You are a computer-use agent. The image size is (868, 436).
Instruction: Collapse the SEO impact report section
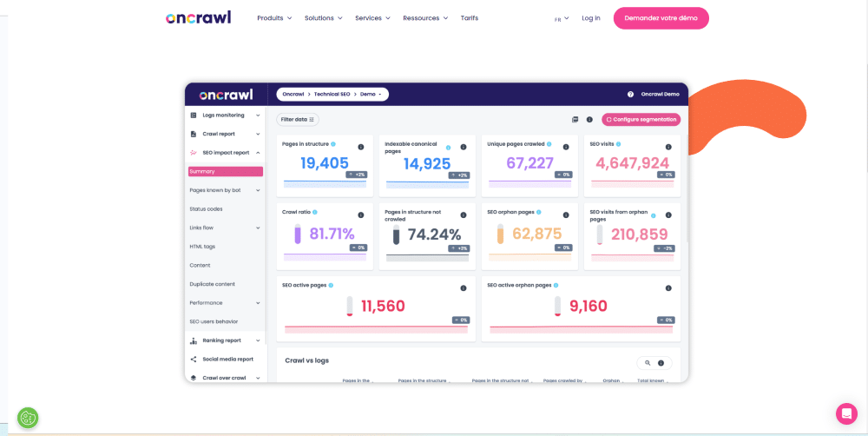(x=226, y=153)
